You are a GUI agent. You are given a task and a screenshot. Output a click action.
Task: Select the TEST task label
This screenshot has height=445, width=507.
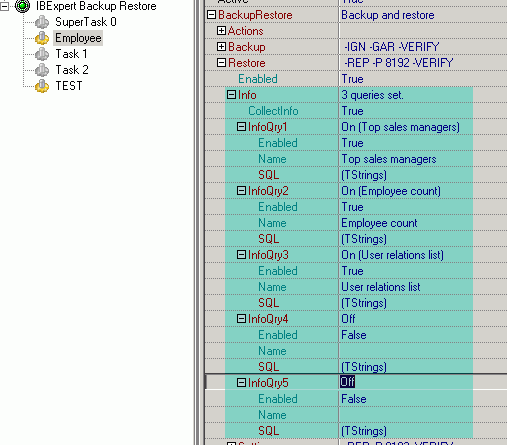pos(69,86)
